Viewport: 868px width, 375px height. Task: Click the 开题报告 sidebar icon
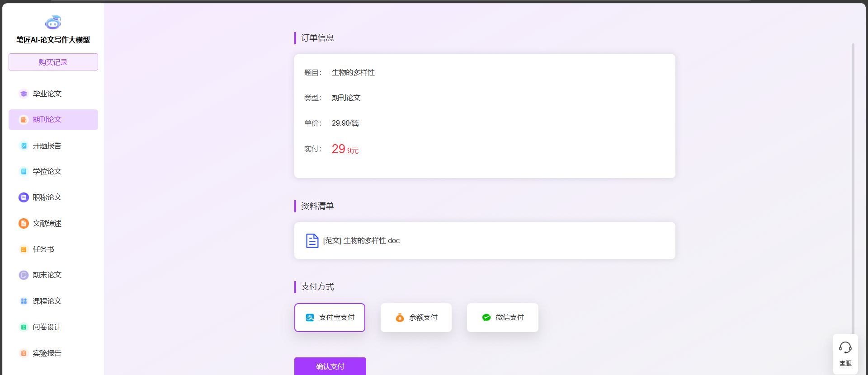point(24,146)
